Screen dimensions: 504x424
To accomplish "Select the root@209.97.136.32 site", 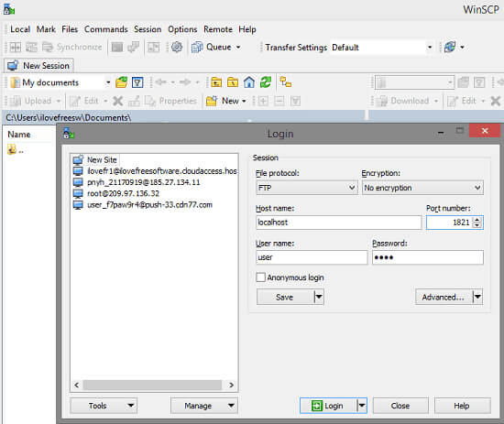I will 116,193.
